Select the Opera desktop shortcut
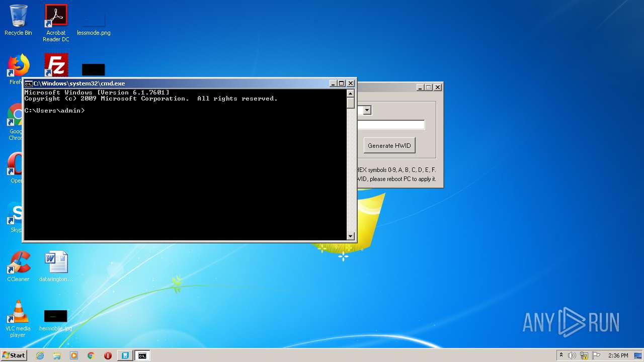 point(15,168)
